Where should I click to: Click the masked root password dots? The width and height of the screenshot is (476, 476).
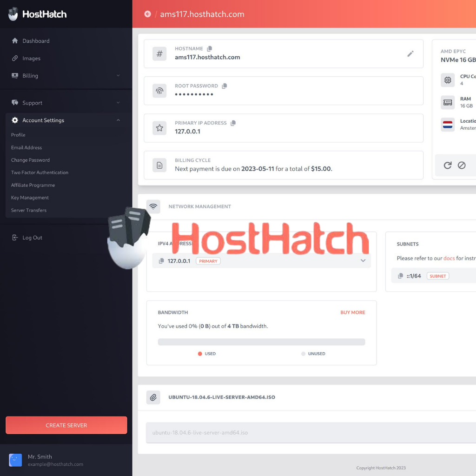(x=194, y=94)
